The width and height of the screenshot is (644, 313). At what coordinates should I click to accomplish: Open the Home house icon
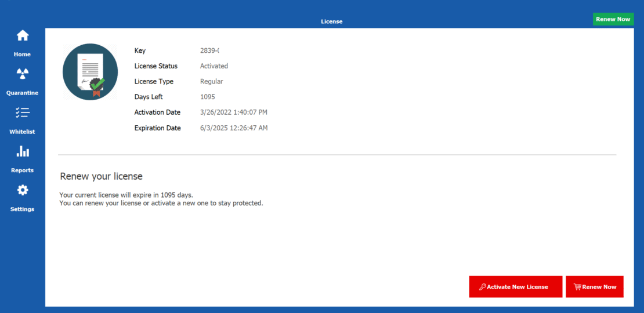[23, 36]
